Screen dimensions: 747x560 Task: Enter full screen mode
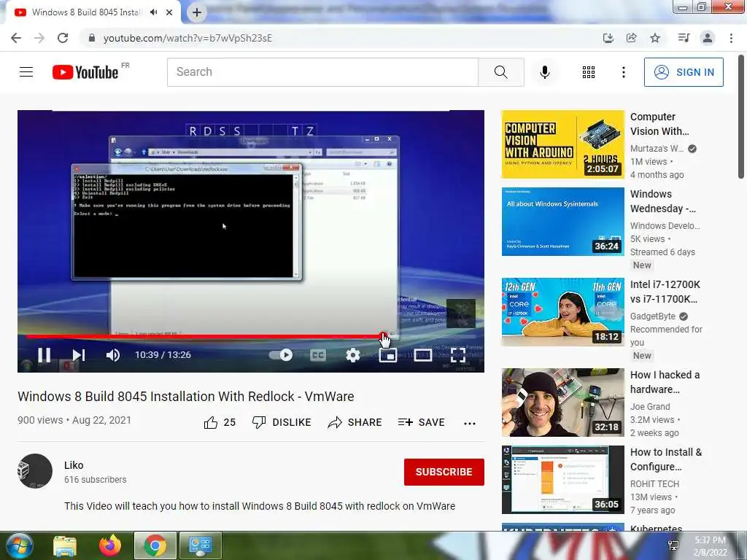(x=458, y=355)
